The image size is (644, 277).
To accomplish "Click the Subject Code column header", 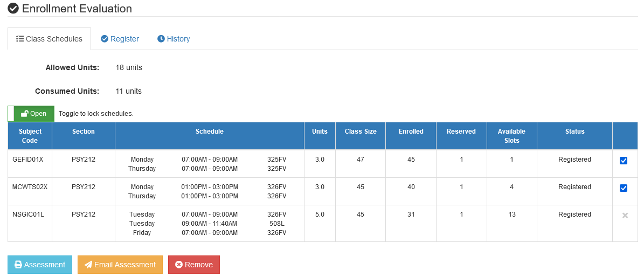I will coord(30,136).
